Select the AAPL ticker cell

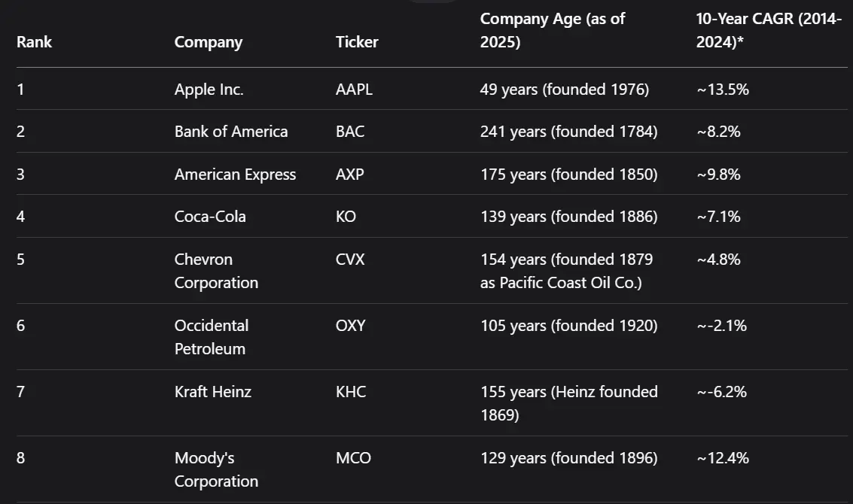354,90
